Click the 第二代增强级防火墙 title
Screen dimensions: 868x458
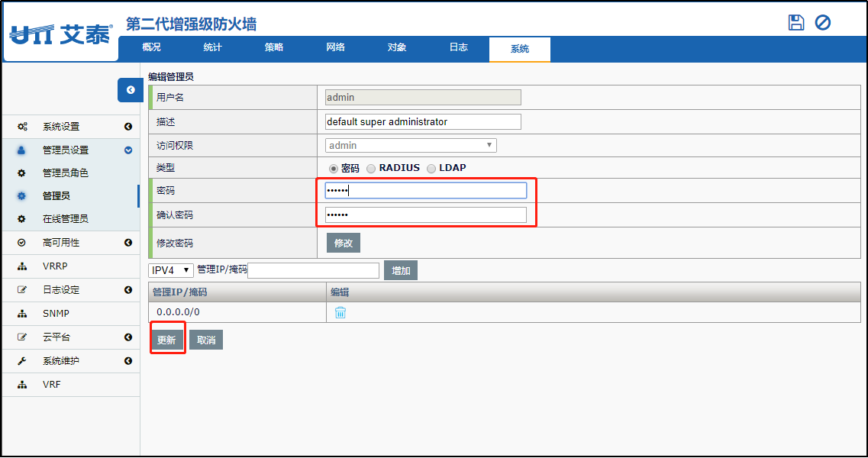[192, 24]
